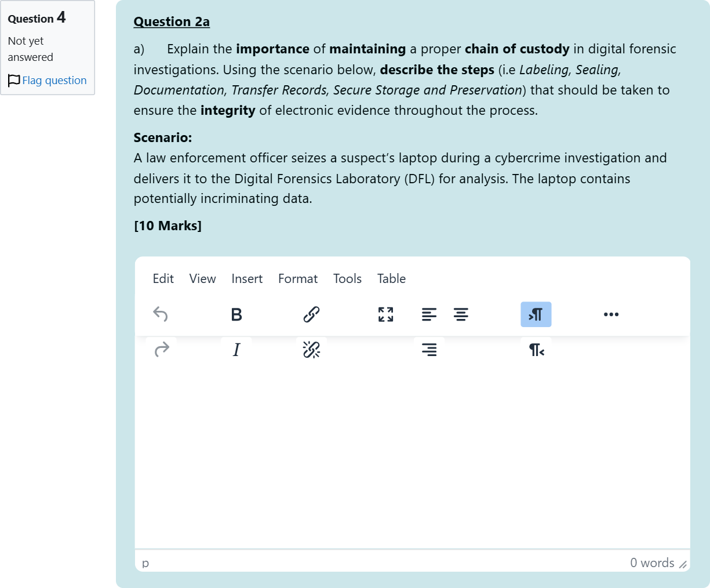The width and height of the screenshot is (710, 588).
Task: Click the Undo arrow icon
Action: click(x=161, y=314)
